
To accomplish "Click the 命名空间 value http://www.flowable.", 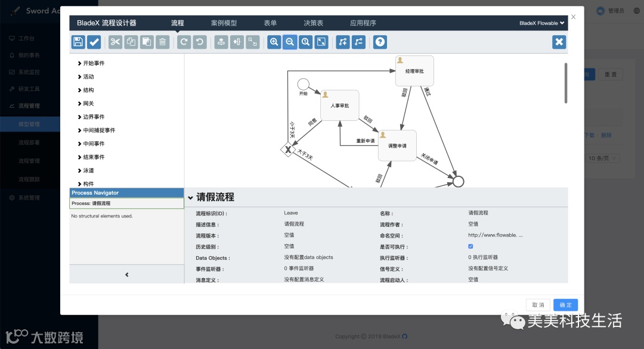I will [496, 235].
